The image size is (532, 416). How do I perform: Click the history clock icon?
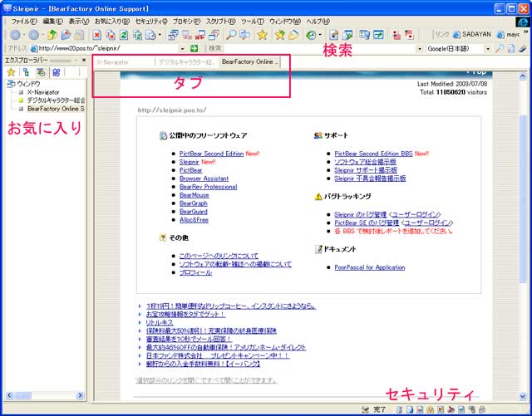coord(310,35)
